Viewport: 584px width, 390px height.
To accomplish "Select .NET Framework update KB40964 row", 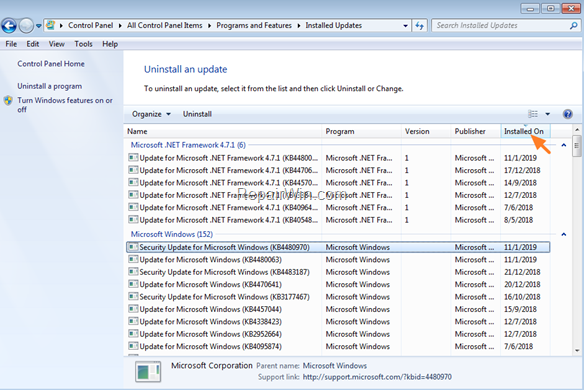I will click(338, 207).
